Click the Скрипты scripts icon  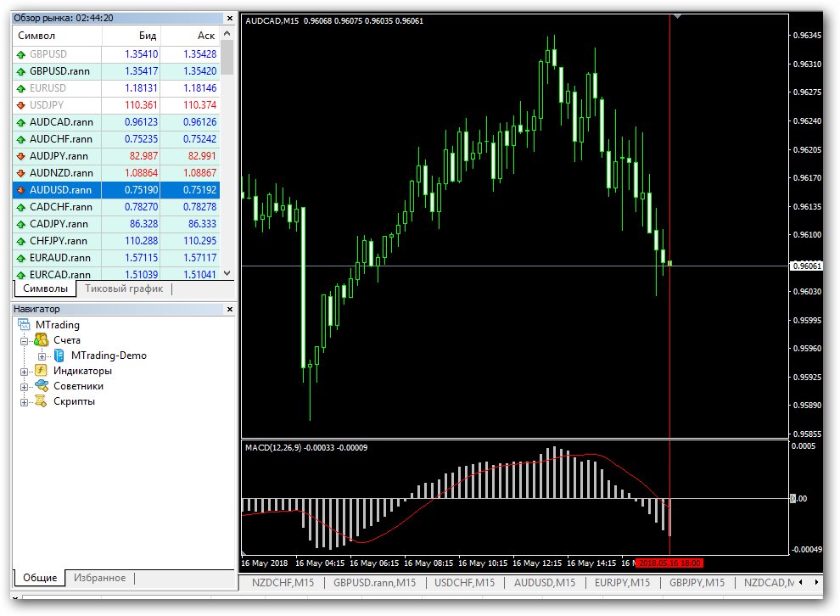[x=42, y=401]
